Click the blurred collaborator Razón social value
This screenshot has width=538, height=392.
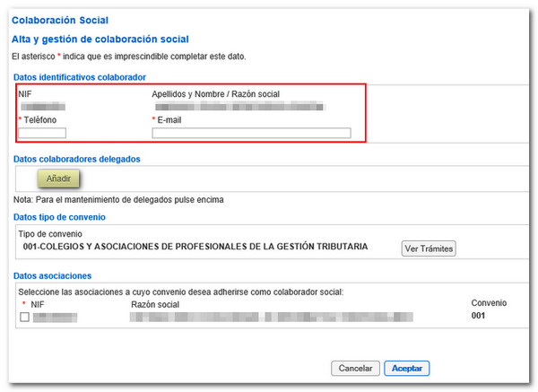[238, 106]
